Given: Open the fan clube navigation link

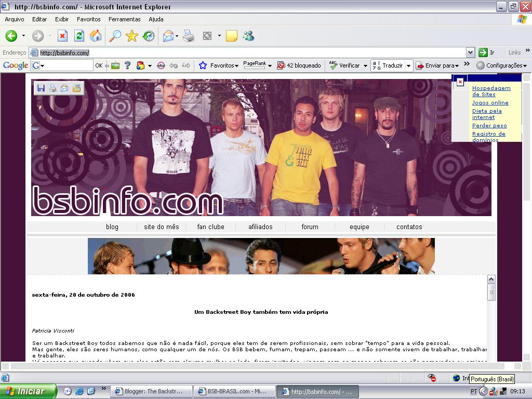Looking at the screenshot, I should point(211,227).
